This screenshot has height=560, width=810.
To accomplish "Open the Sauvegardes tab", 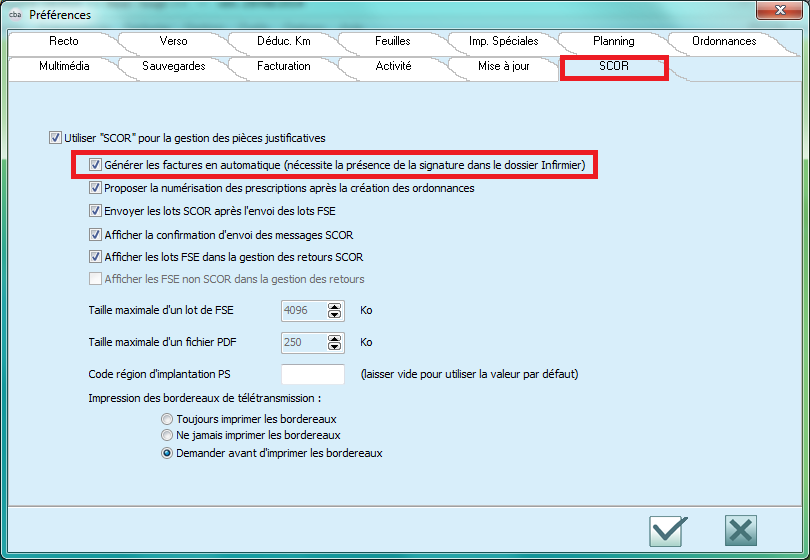I will pyautogui.click(x=174, y=66).
